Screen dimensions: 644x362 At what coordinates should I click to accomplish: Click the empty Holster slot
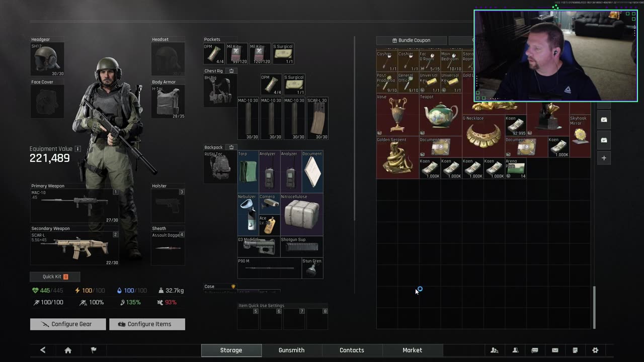point(168,206)
